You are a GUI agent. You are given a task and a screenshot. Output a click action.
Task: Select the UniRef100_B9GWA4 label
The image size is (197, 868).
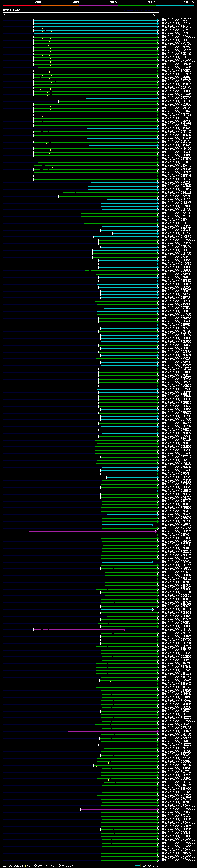177,78
